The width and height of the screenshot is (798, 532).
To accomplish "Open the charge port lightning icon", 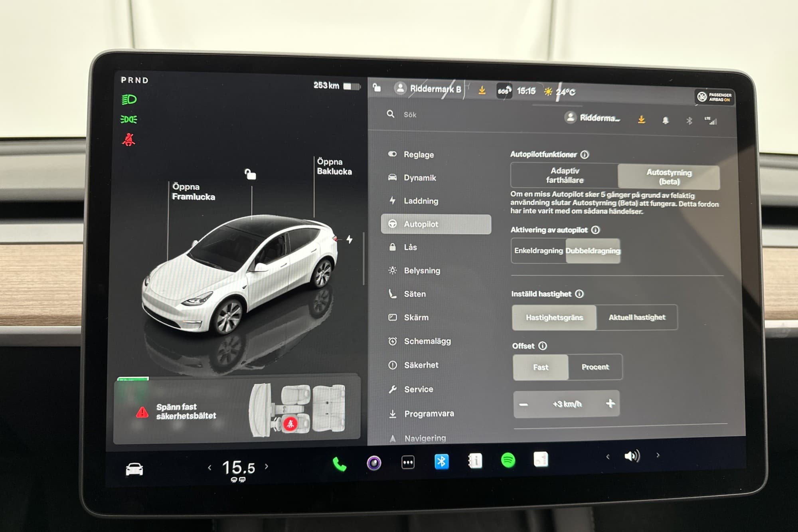I will (350, 239).
